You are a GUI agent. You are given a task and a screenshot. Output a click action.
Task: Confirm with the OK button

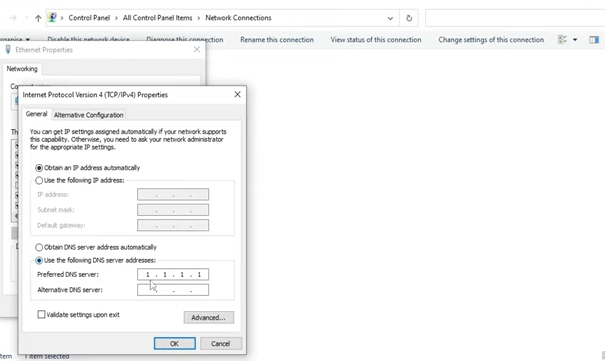point(174,343)
